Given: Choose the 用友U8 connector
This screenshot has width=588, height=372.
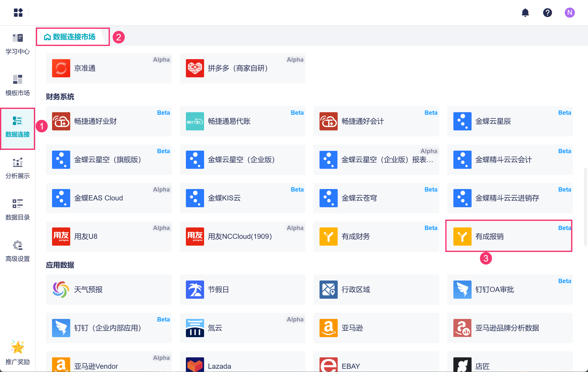Looking at the screenshot, I should point(109,236).
